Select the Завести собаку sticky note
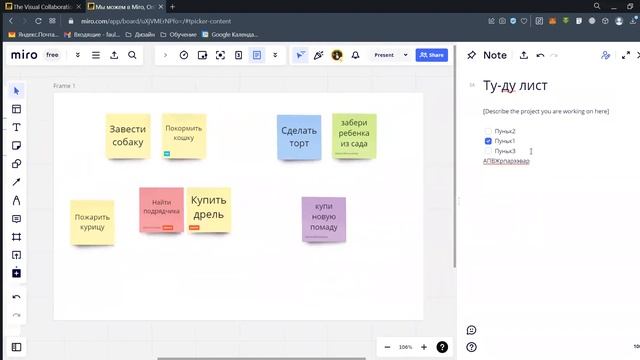The width and height of the screenshot is (640, 360). click(x=128, y=136)
